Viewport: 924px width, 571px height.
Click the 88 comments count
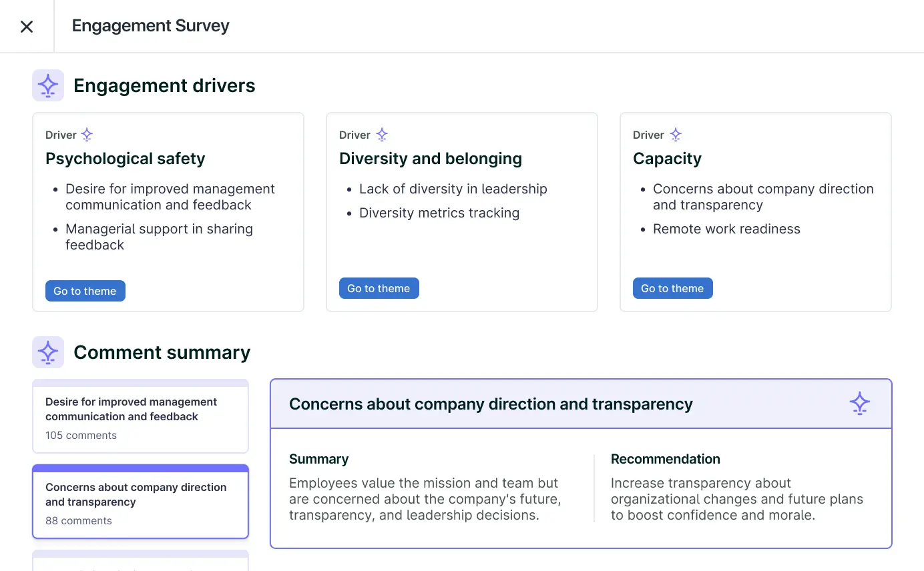[x=78, y=520]
